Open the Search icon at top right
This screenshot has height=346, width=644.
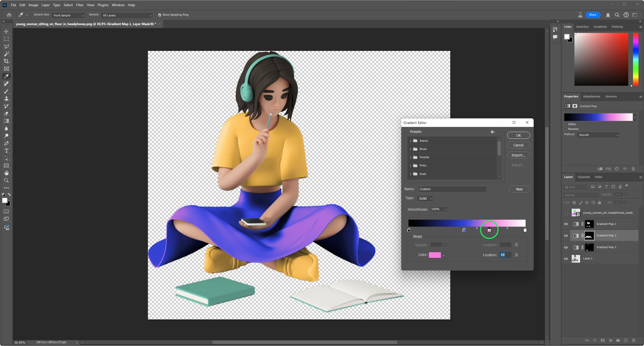(617, 15)
